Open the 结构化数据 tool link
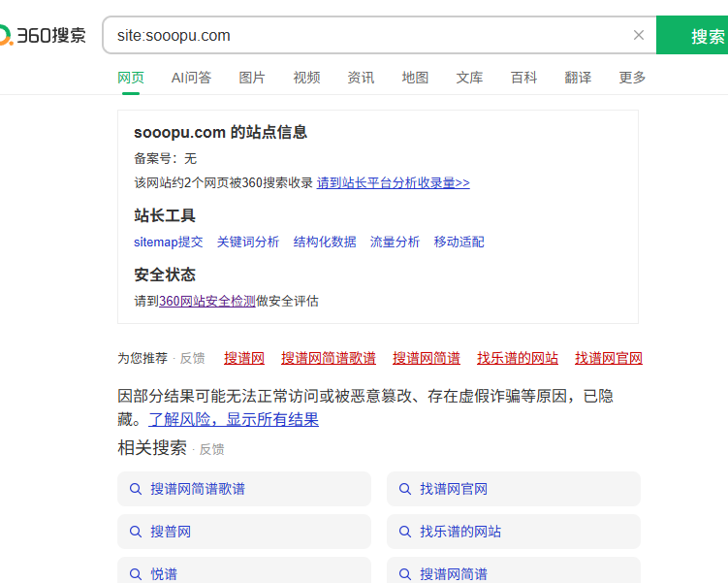 pos(325,242)
